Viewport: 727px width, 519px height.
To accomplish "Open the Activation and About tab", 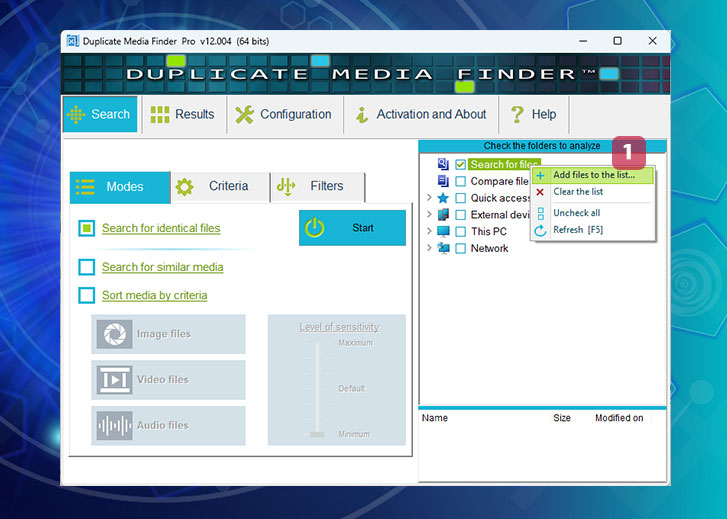I will (421, 115).
